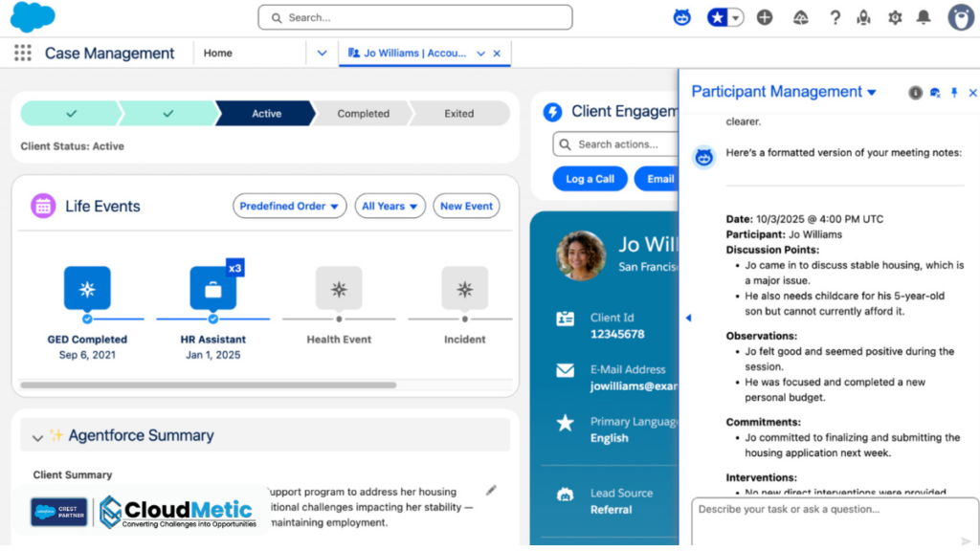The image size is (980, 551).
Task: Open the Agentforce assistant icon in the header
Action: point(681,17)
